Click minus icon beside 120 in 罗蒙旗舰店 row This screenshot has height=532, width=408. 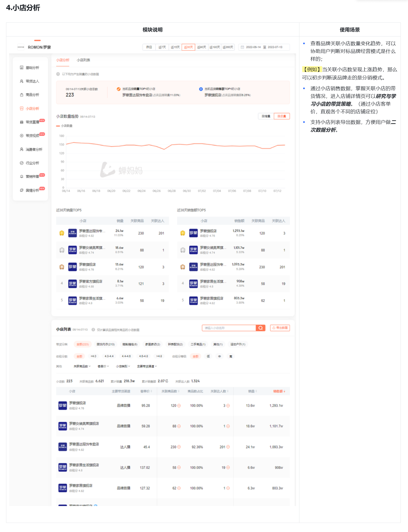coord(179,406)
